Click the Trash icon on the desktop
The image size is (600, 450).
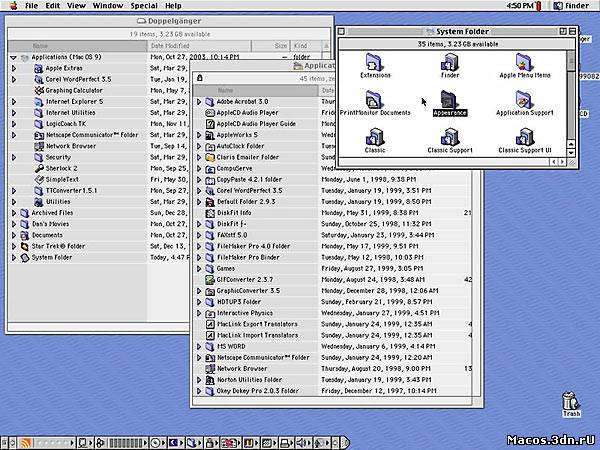pyautogui.click(x=571, y=401)
